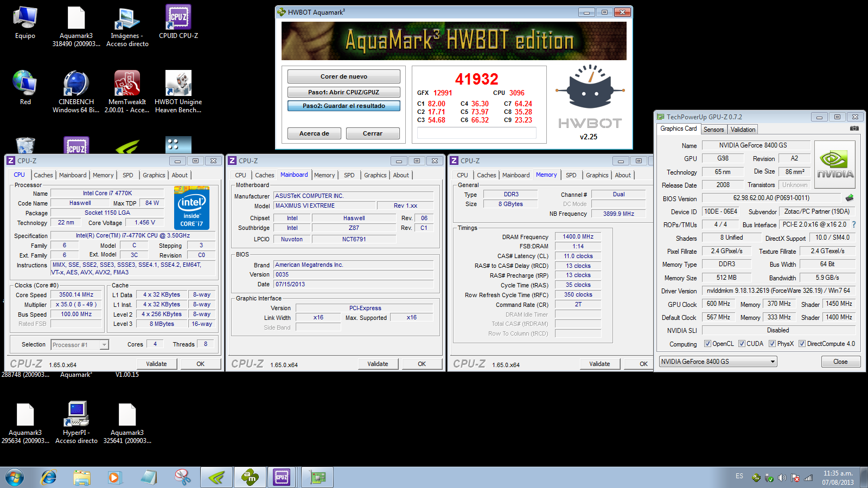Switch to Validation tab in GPU-Z
Viewport: 868px width, 488px height.
(743, 130)
